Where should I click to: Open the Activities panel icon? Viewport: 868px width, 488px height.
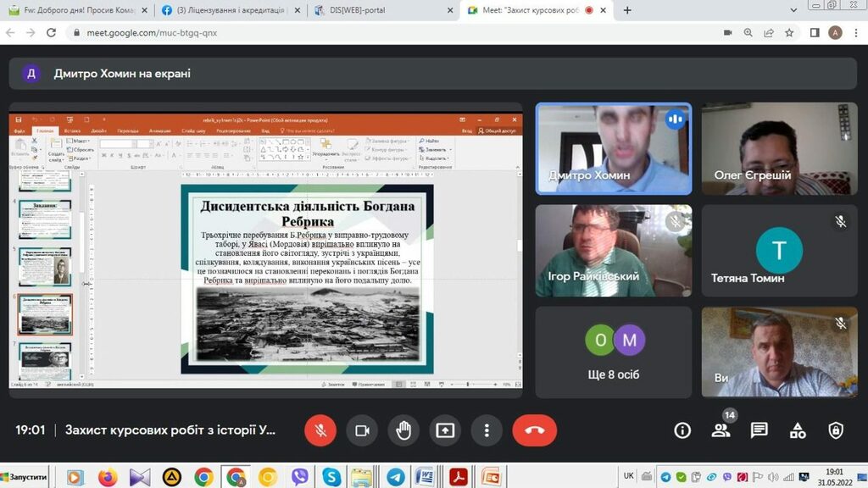click(798, 430)
